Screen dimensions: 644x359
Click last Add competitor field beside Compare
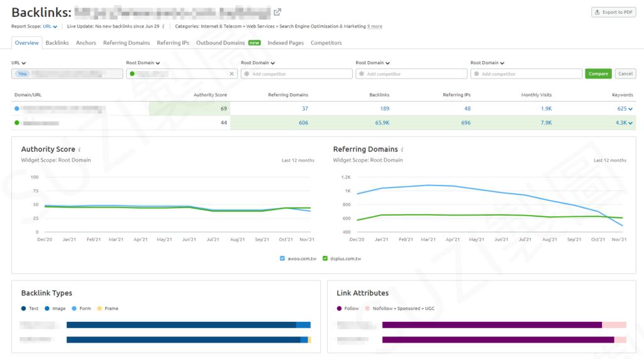coord(526,74)
